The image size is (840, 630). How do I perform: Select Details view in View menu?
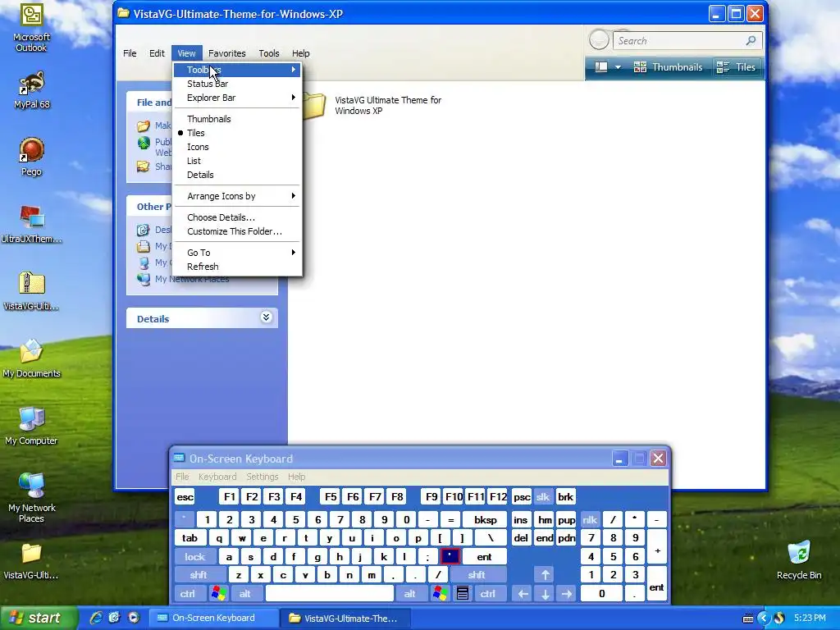(x=237, y=175)
